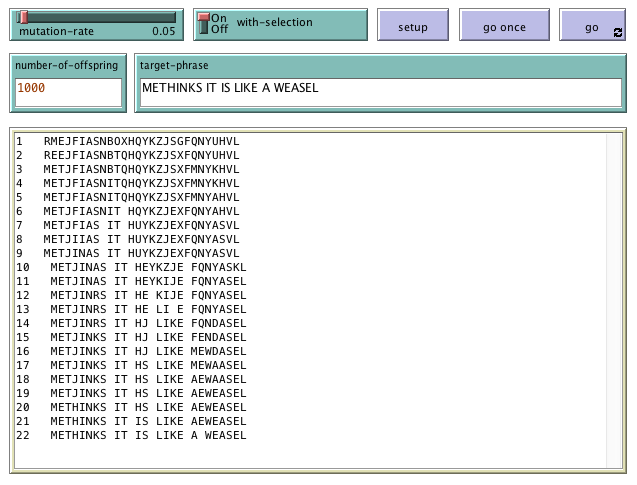The width and height of the screenshot is (637, 485).
Task: Select output line 22 METHINKS IT IS LIKE A WEASEL
Action: (x=148, y=435)
